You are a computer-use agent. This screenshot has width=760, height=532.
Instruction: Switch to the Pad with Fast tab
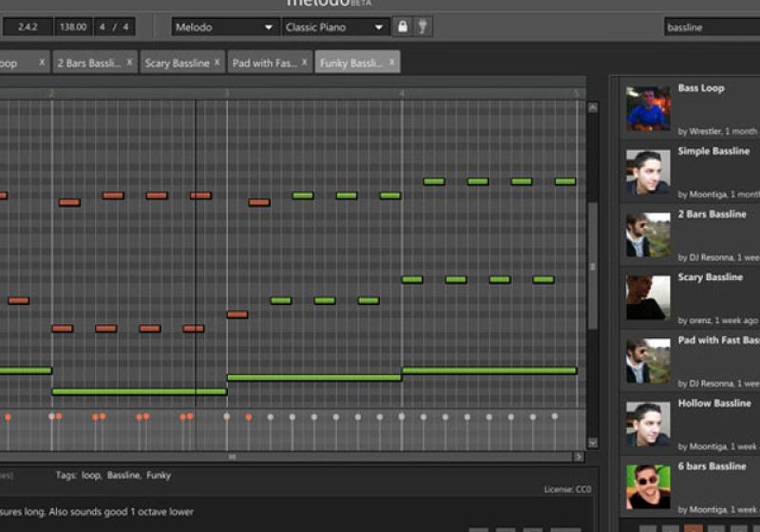click(265, 63)
